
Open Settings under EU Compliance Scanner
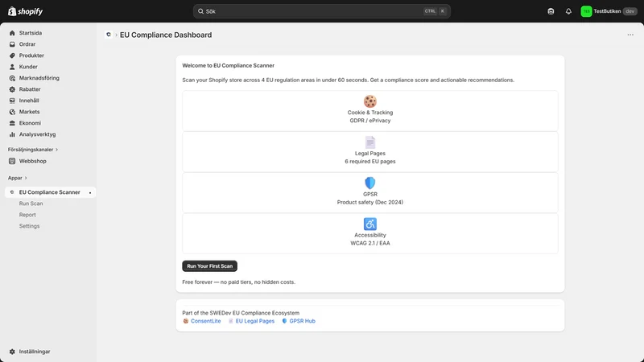click(29, 226)
